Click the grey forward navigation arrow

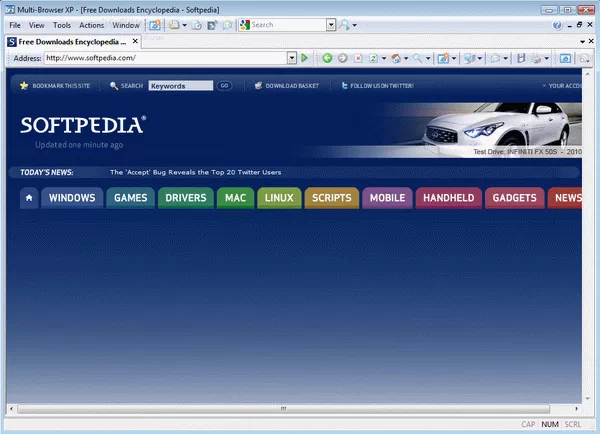click(342, 58)
